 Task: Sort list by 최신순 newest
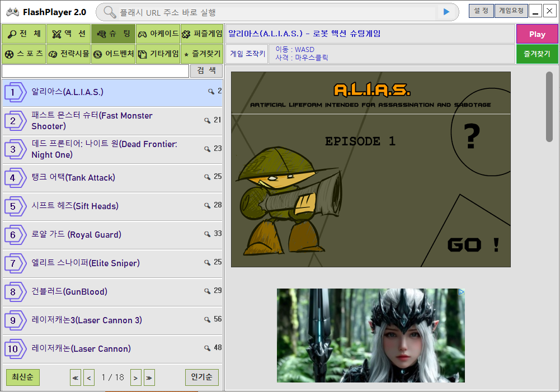point(23,377)
